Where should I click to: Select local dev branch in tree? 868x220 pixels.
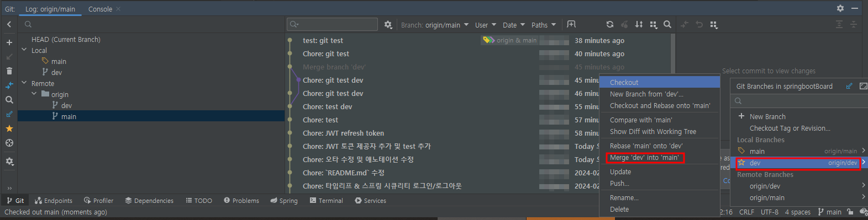56,72
